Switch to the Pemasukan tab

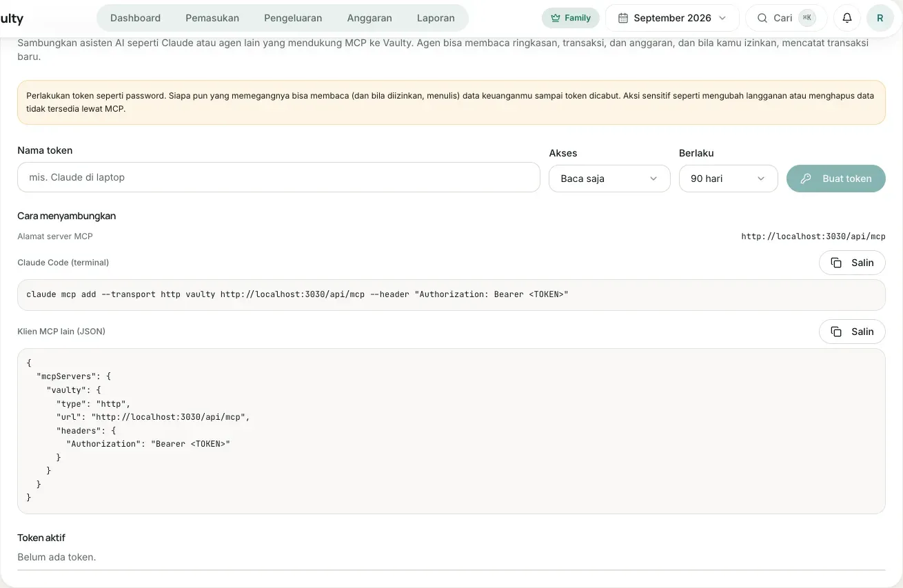tap(212, 18)
